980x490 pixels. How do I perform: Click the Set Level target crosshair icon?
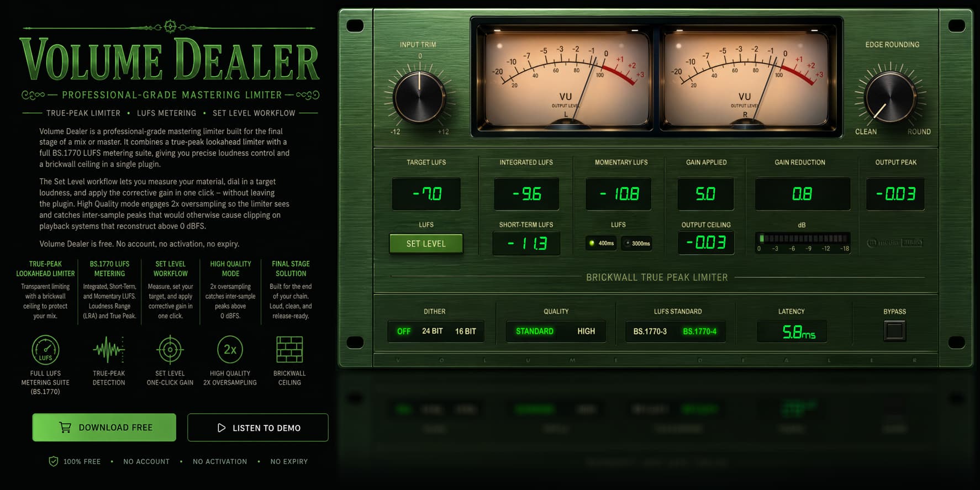pos(170,350)
